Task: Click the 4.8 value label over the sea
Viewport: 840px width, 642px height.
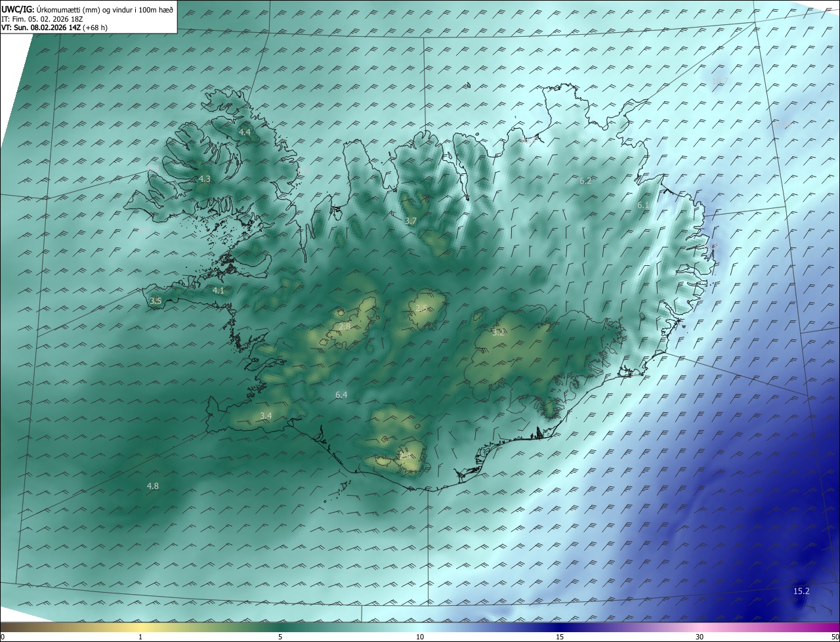Action: (x=152, y=486)
